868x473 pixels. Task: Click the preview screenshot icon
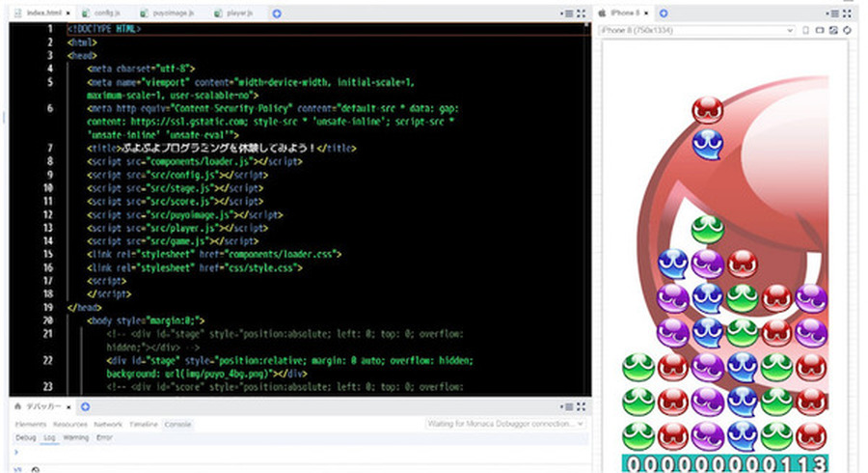(x=833, y=31)
